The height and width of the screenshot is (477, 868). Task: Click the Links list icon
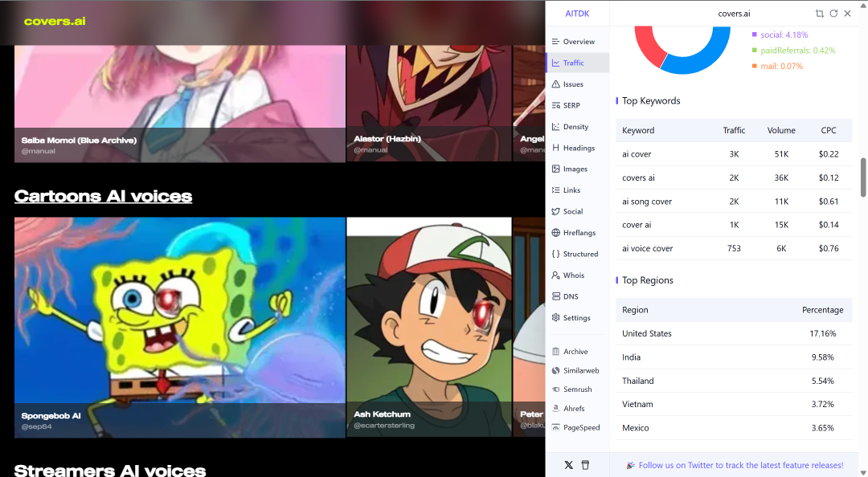(x=556, y=190)
